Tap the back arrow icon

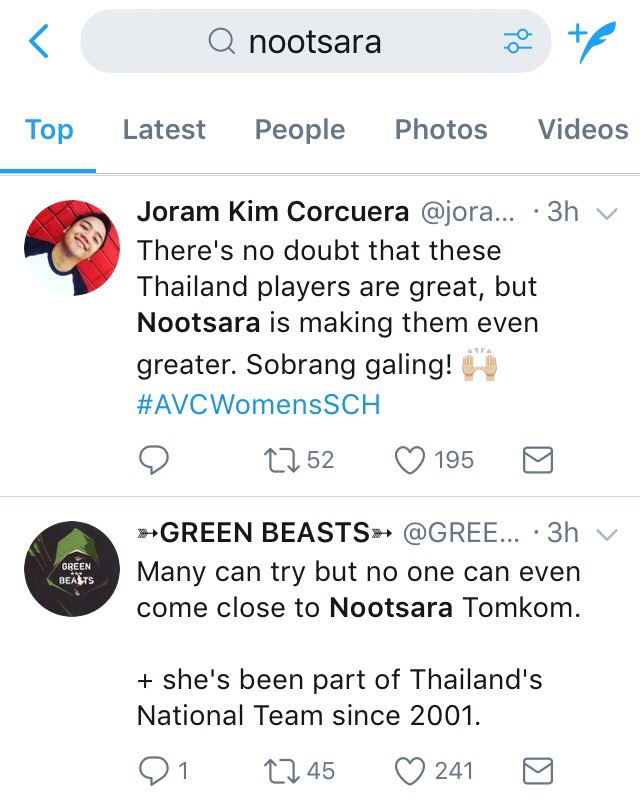tap(39, 41)
